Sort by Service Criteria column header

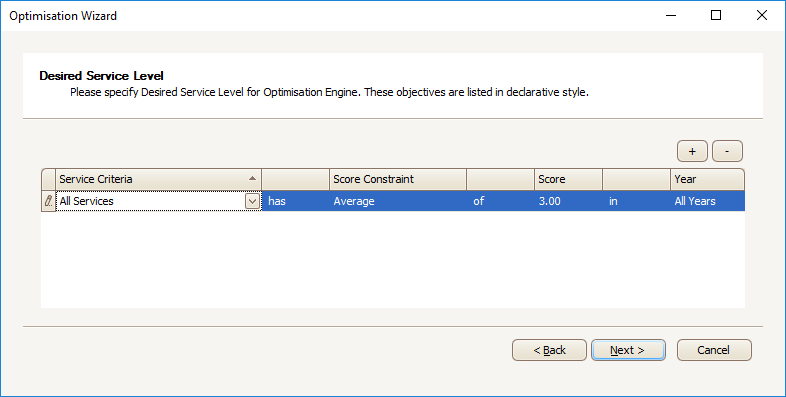tap(158, 179)
